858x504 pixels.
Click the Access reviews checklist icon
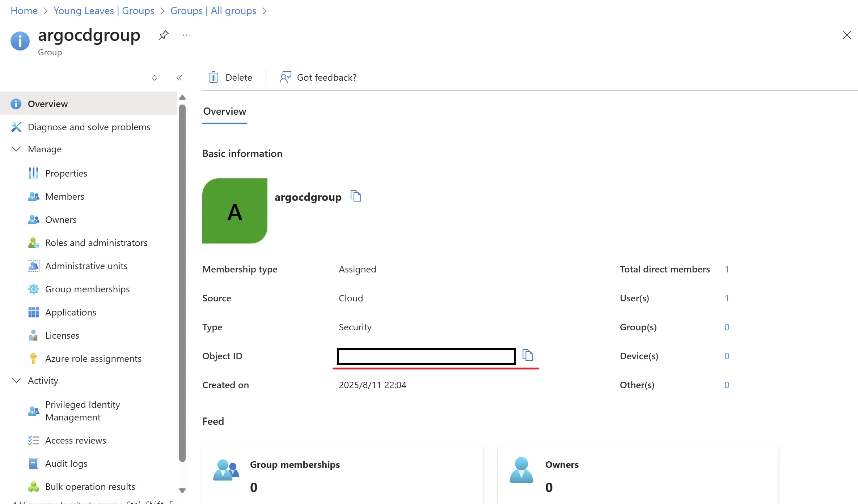click(x=33, y=440)
